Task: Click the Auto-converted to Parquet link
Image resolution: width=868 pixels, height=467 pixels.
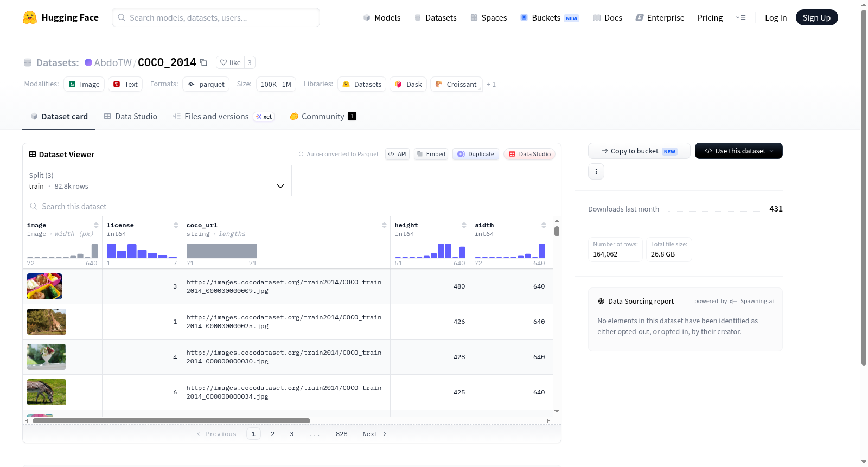Action: [342, 154]
